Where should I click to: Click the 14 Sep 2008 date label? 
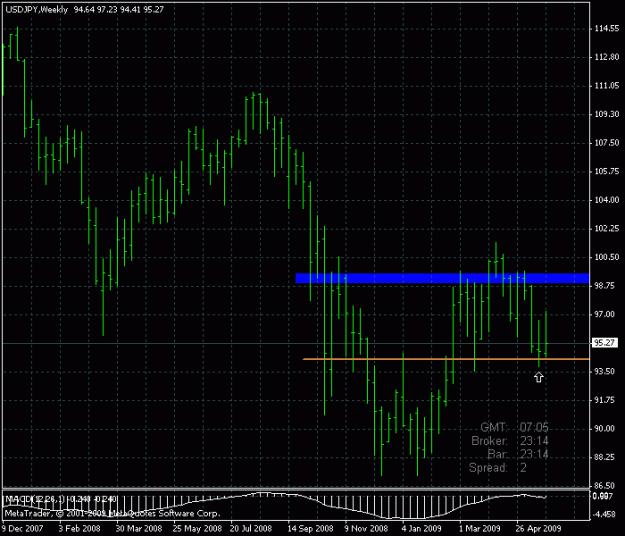[311, 529]
